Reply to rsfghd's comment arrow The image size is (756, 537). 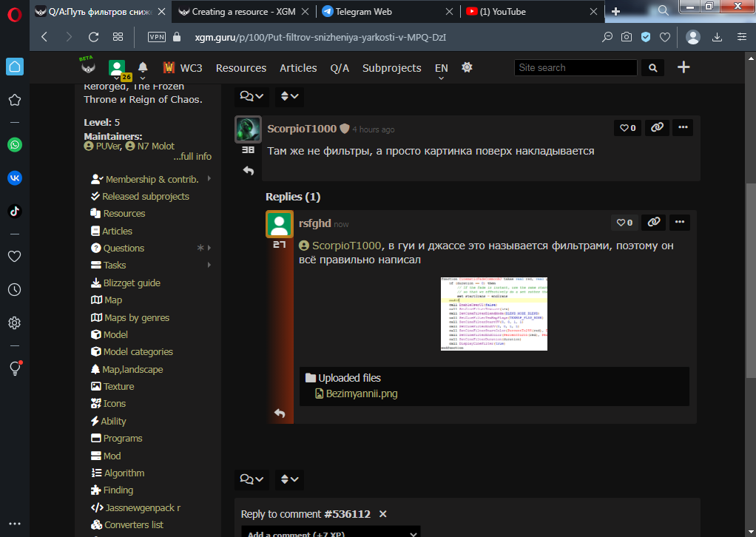tap(280, 413)
